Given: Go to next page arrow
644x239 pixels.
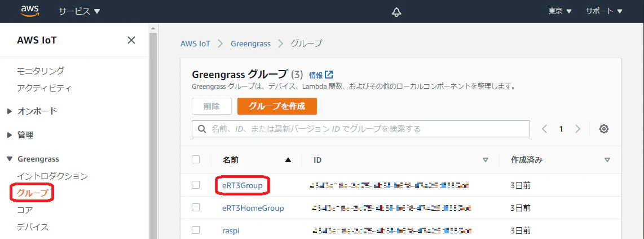Looking at the screenshot, I should 578,129.
